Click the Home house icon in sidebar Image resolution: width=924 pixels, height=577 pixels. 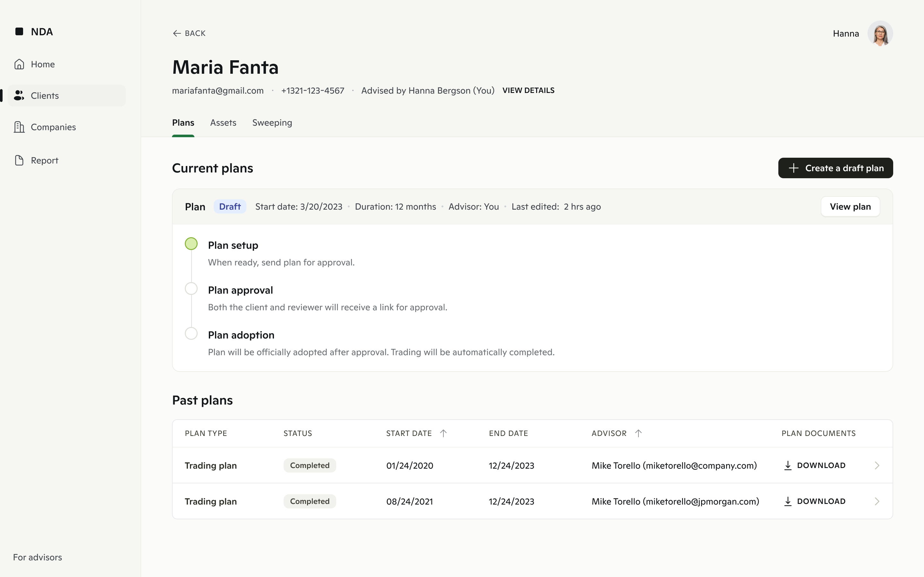(19, 64)
